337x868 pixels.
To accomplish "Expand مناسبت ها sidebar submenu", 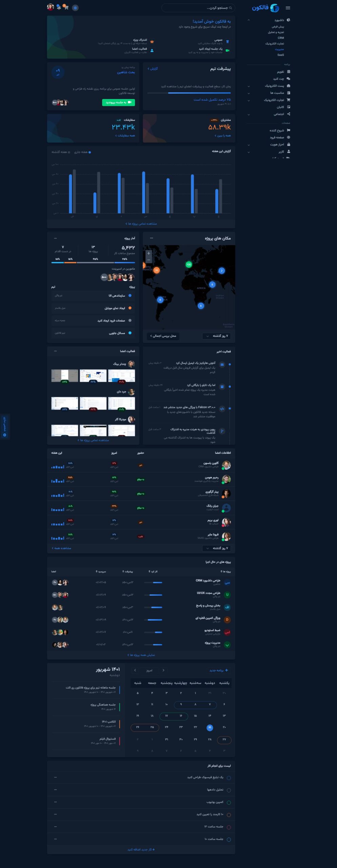I will click(x=249, y=93).
